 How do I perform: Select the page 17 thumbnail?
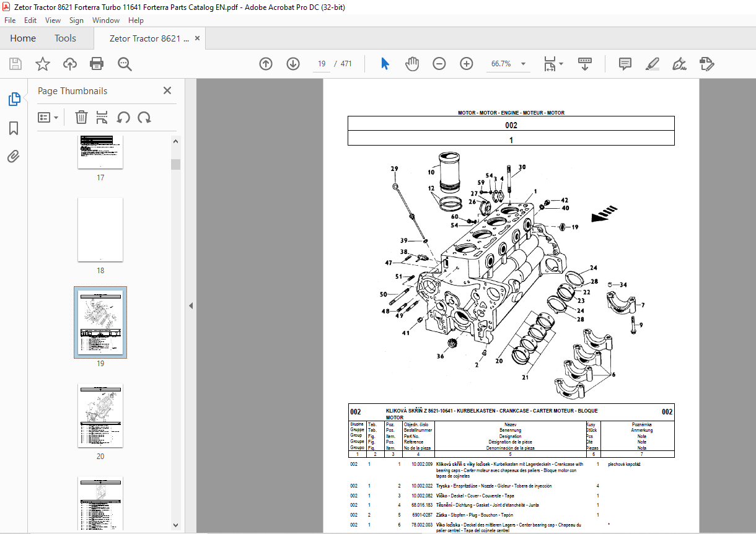(100, 152)
